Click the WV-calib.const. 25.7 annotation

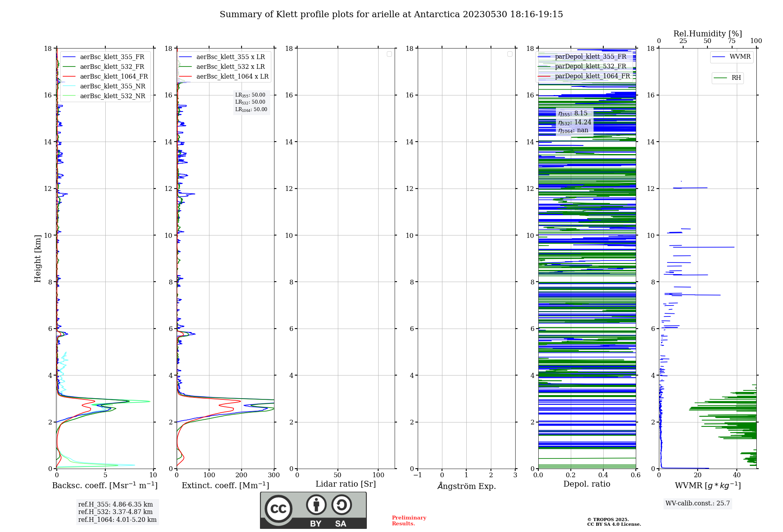697,503
